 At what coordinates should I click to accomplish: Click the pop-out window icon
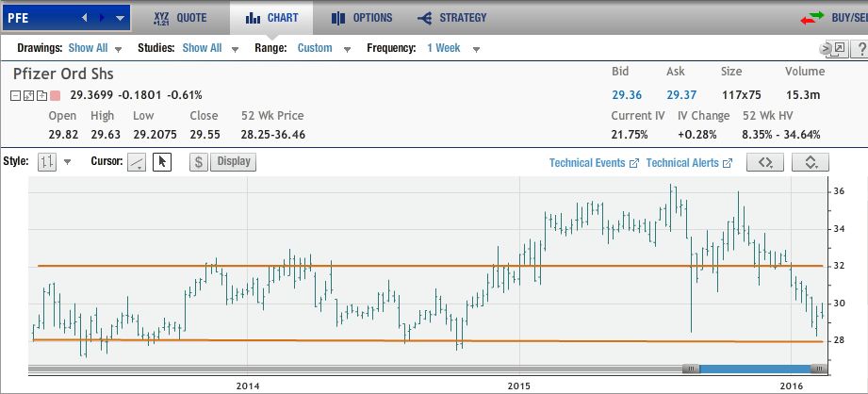click(839, 49)
